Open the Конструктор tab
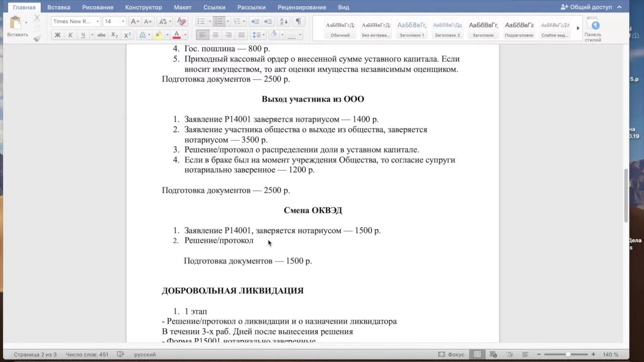Screen dimensions: 644x362 (x=143, y=8)
